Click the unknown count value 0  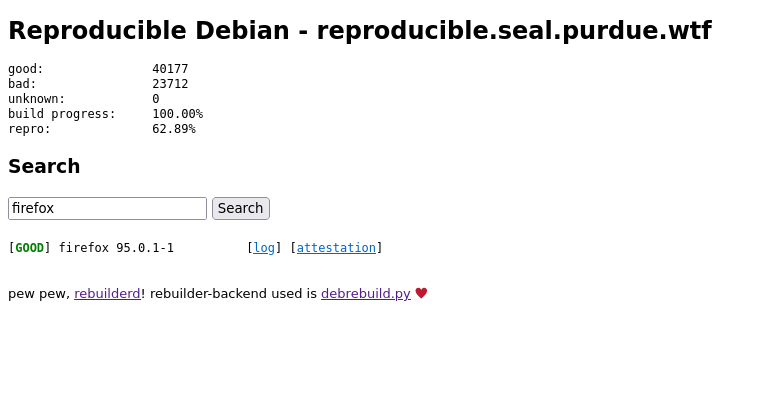pyautogui.click(x=156, y=99)
